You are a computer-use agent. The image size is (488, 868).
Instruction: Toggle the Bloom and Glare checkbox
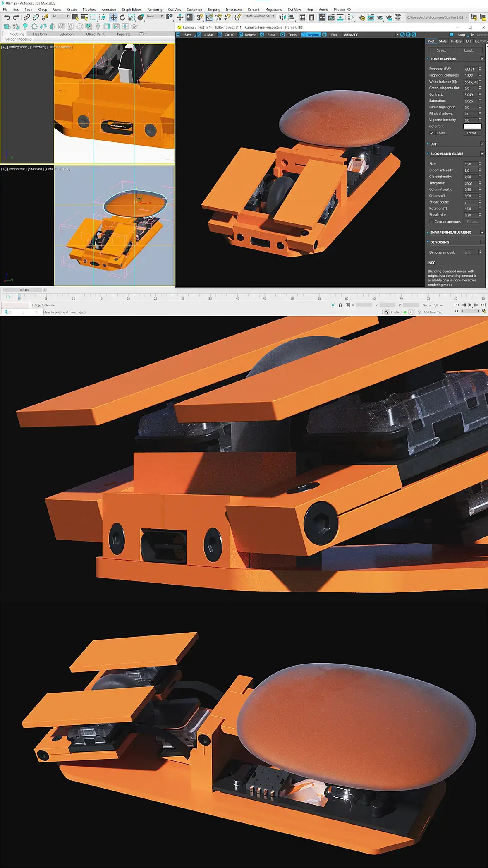[x=482, y=153]
